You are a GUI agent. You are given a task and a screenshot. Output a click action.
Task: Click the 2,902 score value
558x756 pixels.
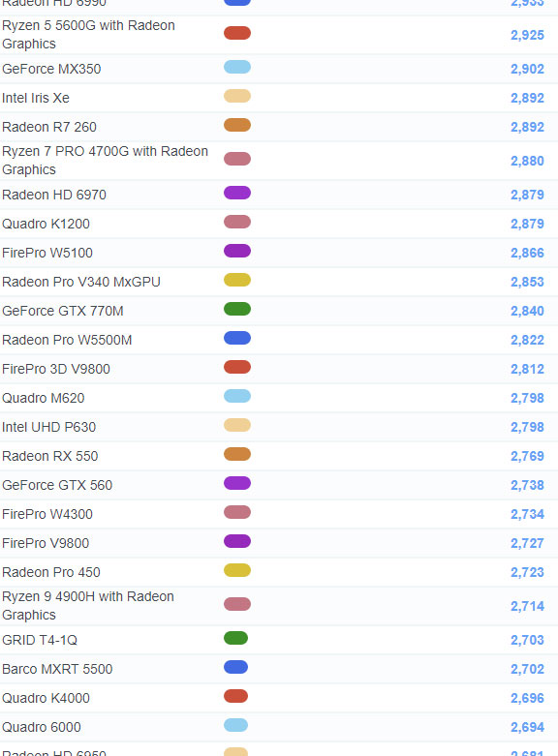click(x=527, y=69)
